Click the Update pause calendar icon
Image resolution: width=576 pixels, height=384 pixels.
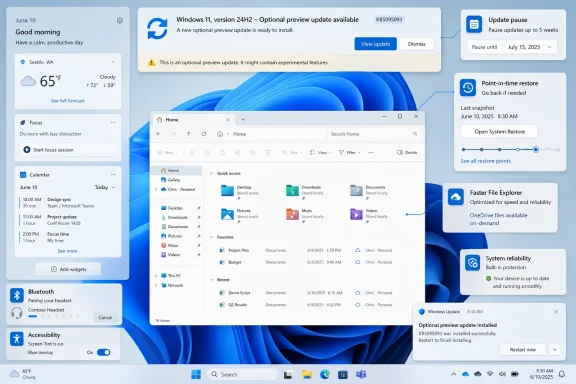pyautogui.click(x=474, y=24)
